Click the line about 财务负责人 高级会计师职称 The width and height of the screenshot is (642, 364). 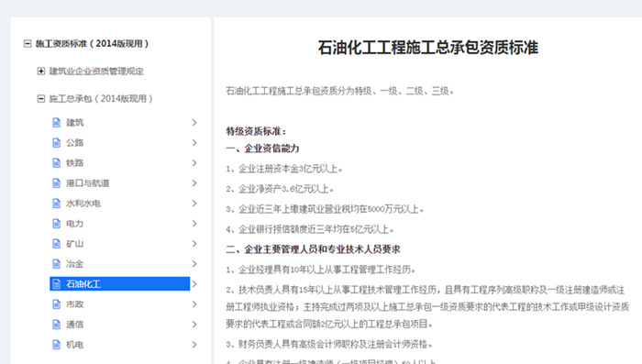[329, 344]
